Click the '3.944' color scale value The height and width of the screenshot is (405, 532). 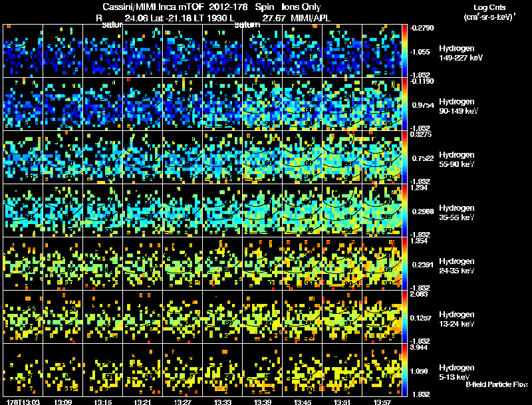pyautogui.click(x=419, y=347)
